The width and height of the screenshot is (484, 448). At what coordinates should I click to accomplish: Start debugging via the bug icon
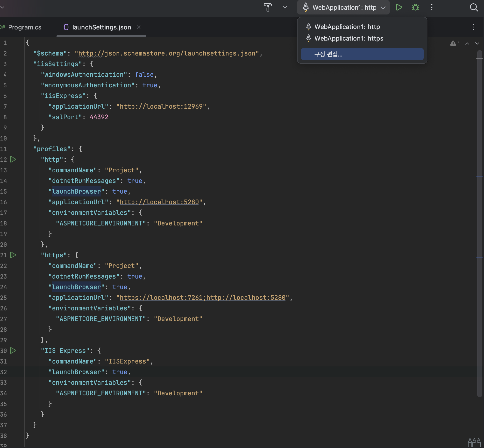click(415, 7)
